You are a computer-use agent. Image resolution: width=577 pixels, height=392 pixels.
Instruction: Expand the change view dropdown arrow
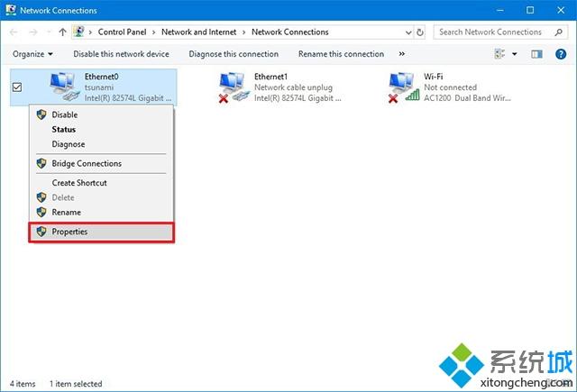[x=515, y=54]
